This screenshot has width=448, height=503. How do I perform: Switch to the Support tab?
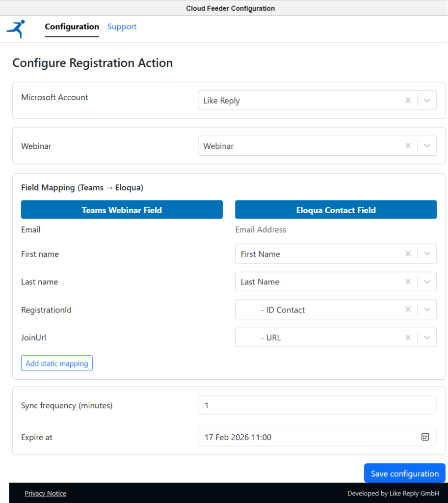click(x=122, y=27)
